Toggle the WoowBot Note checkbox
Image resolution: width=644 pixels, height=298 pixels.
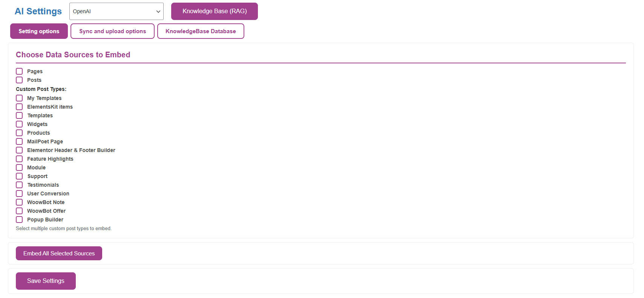(19, 202)
